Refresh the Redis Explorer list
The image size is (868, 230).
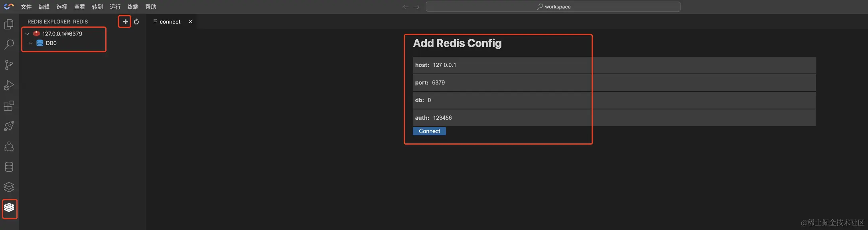pyautogui.click(x=136, y=22)
